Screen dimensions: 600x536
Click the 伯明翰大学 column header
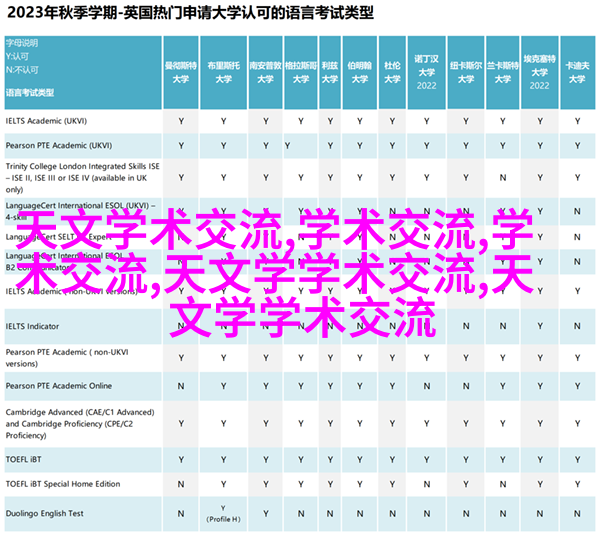coord(360,72)
